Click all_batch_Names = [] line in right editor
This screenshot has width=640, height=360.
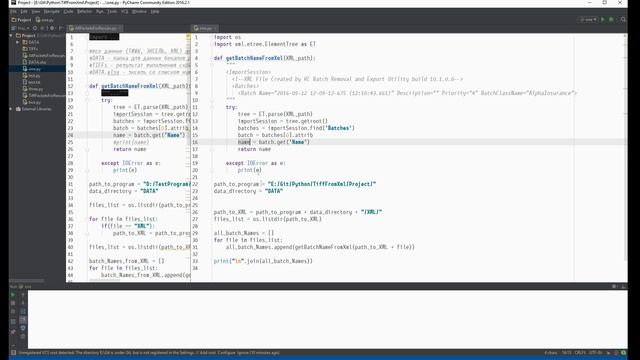pyautogui.click(x=244, y=233)
